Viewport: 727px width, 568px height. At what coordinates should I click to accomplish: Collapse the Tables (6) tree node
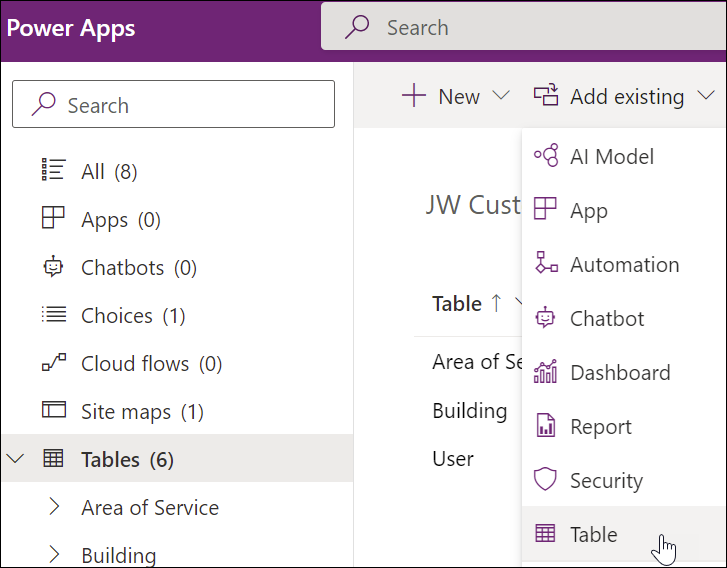point(16,459)
